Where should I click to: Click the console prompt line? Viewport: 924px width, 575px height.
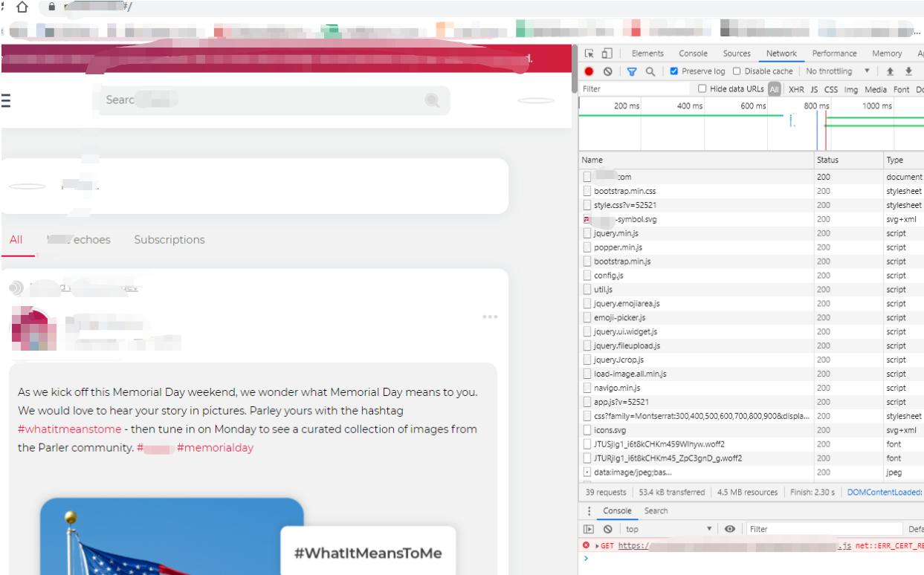pyautogui.click(x=751, y=559)
